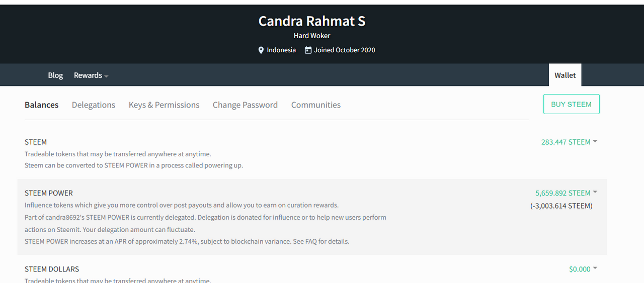Open the Keys & Permissions tab

click(164, 105)
